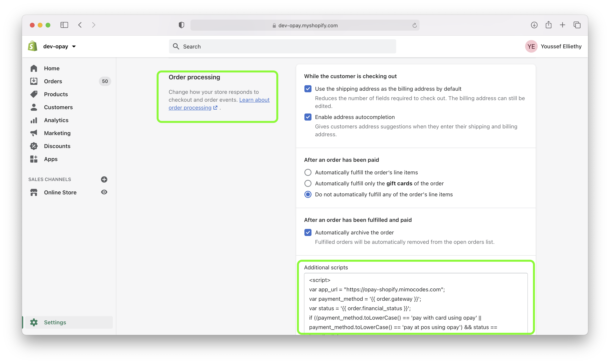Click the Orders icon in sidebar
The image size is (610, 364).
coord(35,81)
